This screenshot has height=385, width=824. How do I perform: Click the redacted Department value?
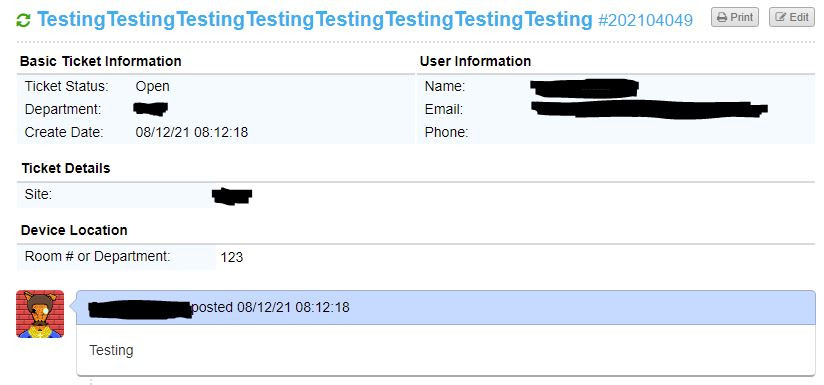tap(151, 109)
